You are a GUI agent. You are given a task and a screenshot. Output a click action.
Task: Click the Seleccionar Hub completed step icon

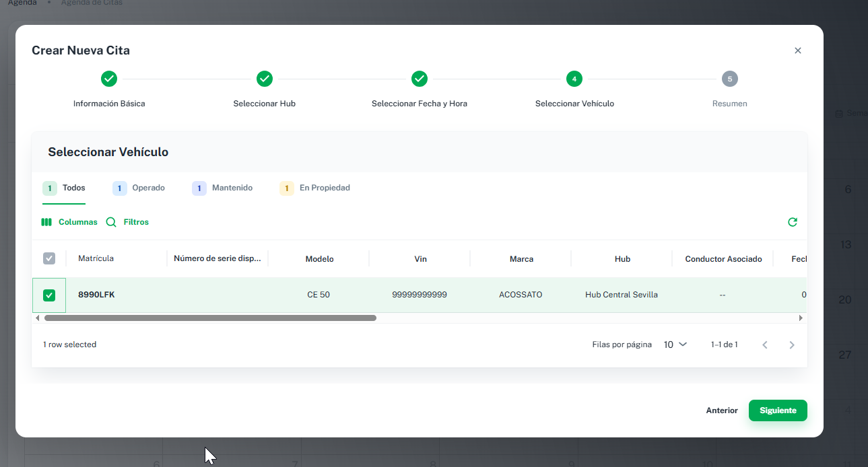pyautogui.click(x=265, y=79)
